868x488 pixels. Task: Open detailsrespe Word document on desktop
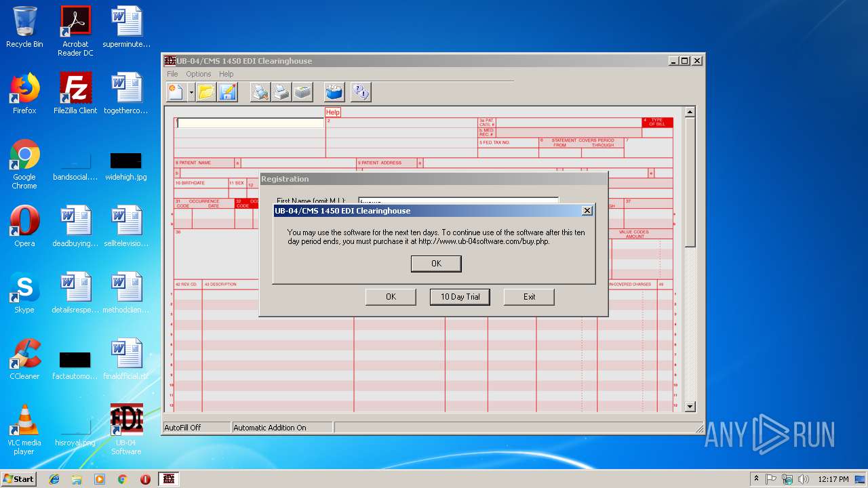pyautogui.click(x=75, y=293)
